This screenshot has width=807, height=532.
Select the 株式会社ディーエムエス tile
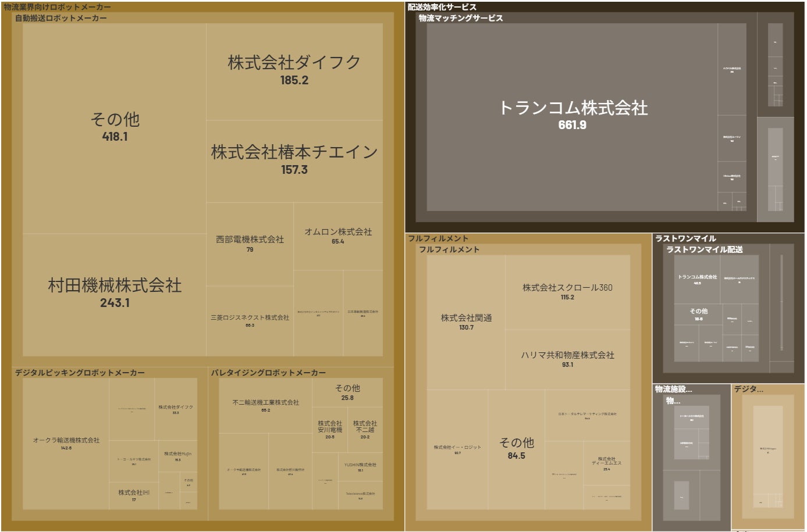coord(606,463)
